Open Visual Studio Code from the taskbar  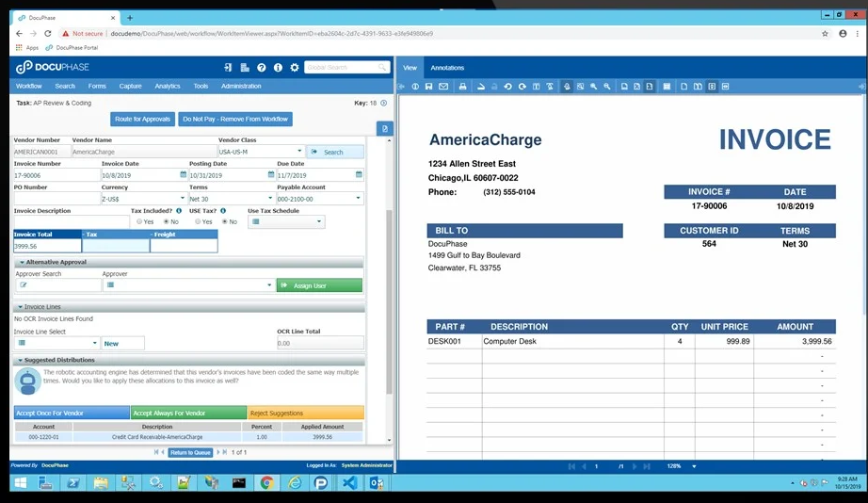pyautogui.click(x=349, y=483)
